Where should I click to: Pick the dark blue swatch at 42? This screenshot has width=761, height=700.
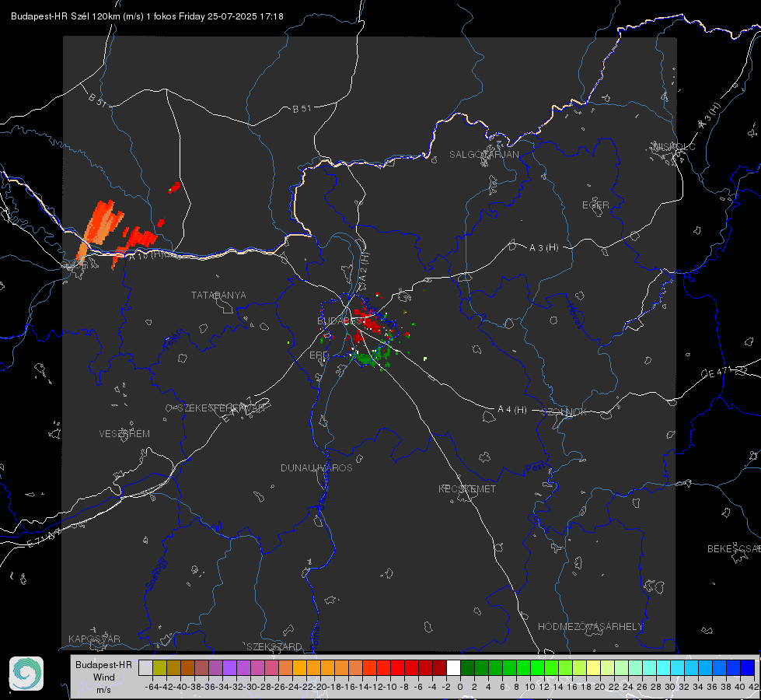tap(748, 667)
